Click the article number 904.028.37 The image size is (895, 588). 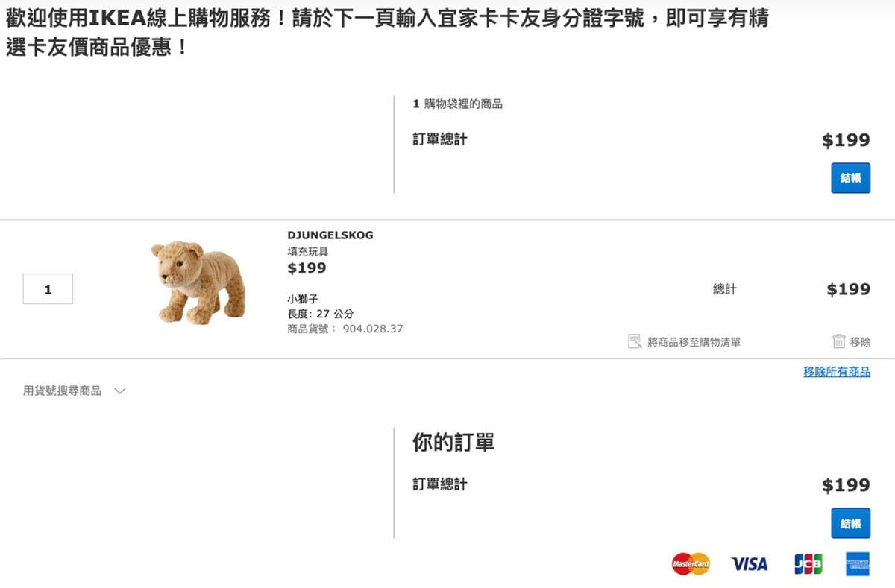(373, 329)
